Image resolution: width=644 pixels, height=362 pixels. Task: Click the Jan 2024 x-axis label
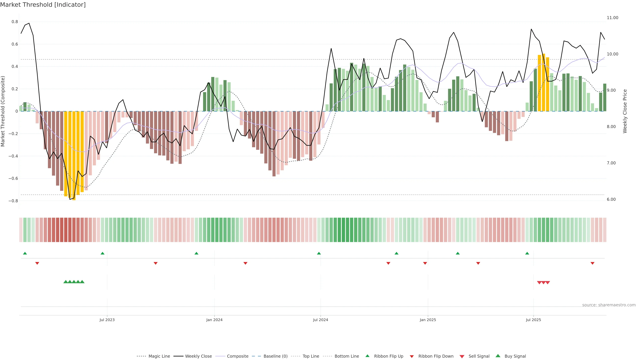click(x=214, y=320)
